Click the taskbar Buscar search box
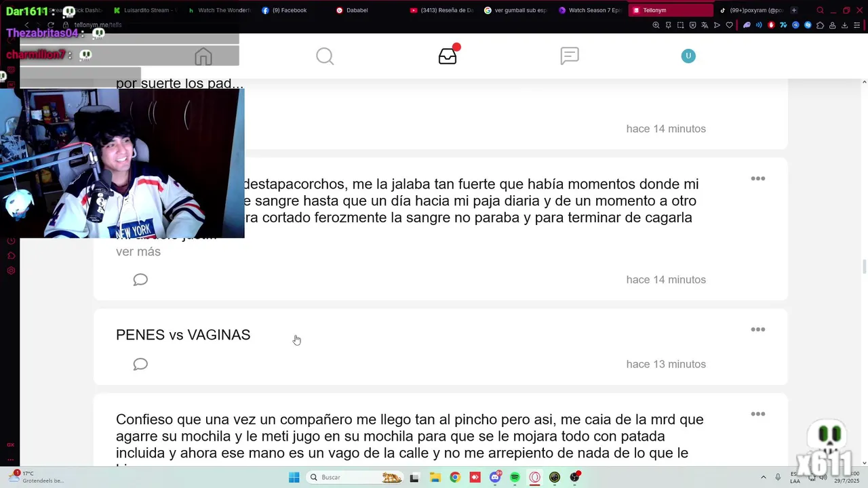 click(x=355, y=477)
